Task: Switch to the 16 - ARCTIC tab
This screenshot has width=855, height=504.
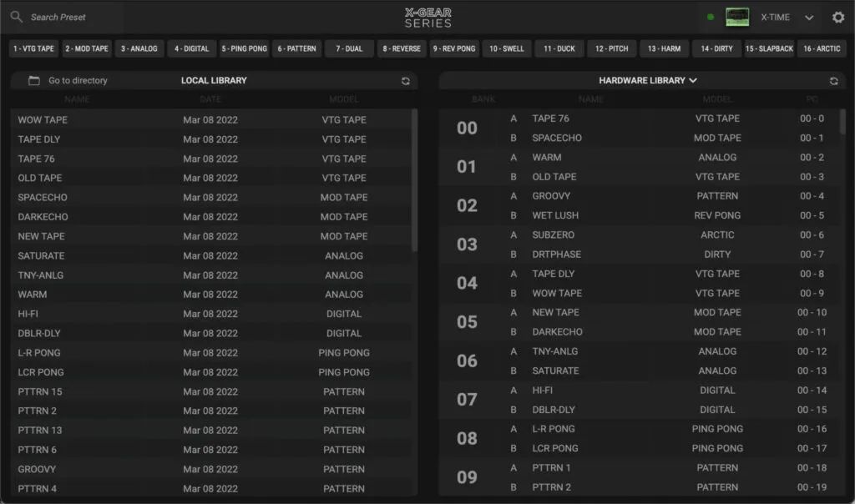Action: click(x=822, y=49)
